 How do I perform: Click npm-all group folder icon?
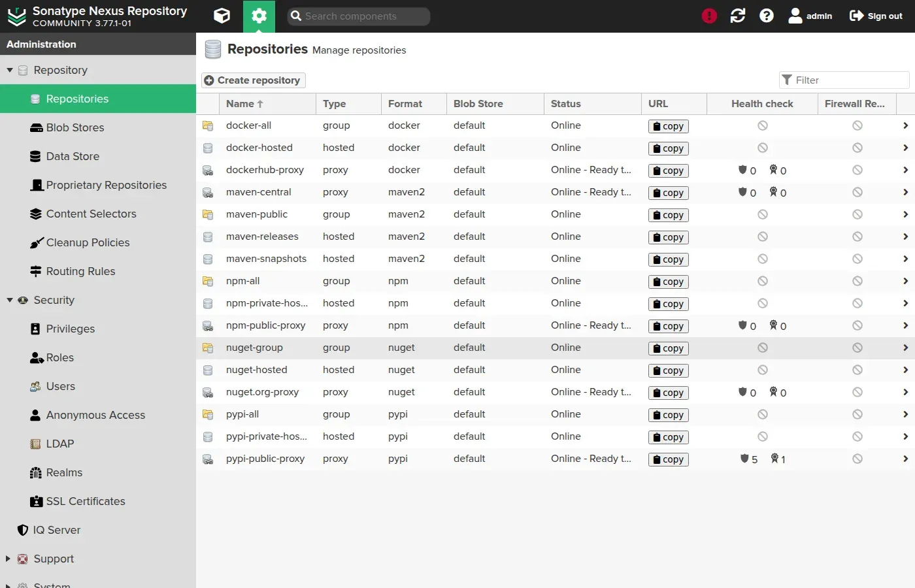[x=208, y=281]
